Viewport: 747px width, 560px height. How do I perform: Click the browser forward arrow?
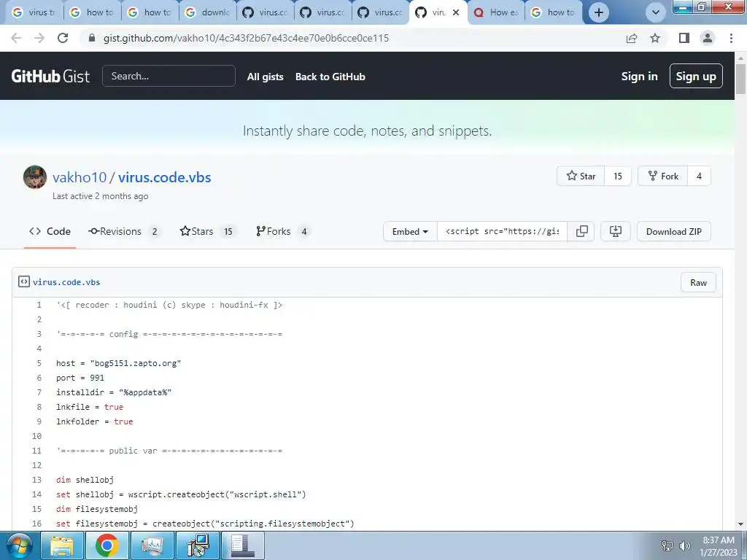point(39,38)
